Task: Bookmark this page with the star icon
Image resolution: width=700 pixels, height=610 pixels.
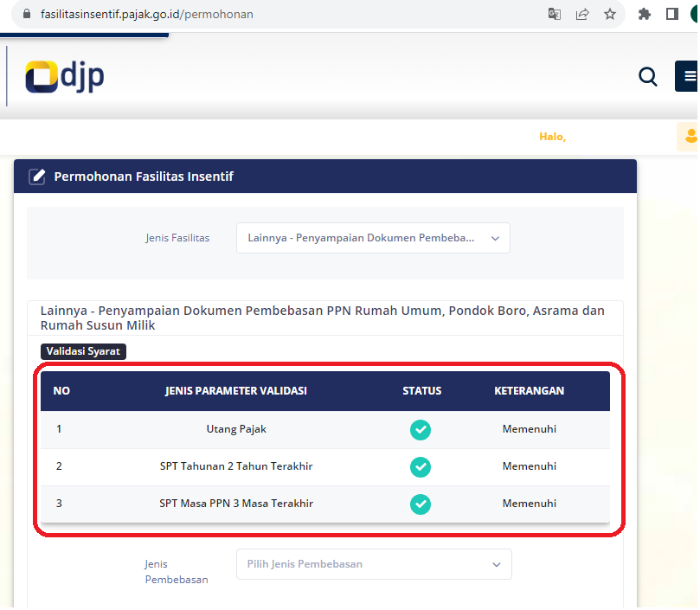Action: tap(610, 14)
